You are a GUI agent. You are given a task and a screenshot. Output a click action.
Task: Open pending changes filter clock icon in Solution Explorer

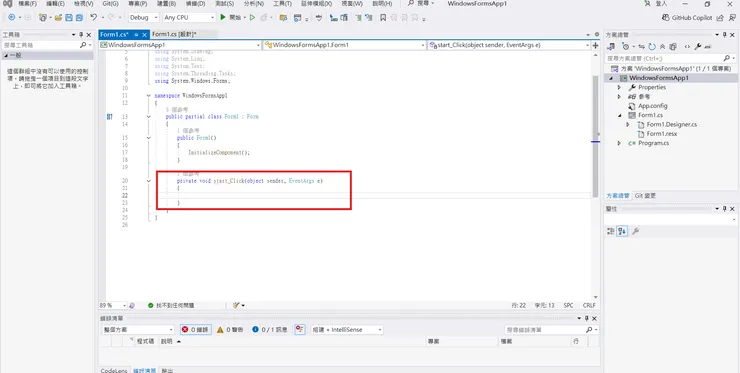point(626,46)
